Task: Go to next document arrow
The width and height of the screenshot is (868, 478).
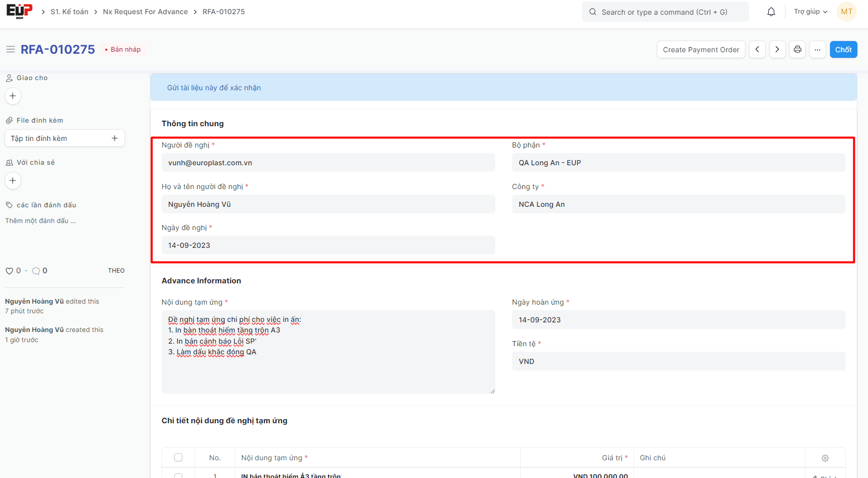Action: pos(777,50)
